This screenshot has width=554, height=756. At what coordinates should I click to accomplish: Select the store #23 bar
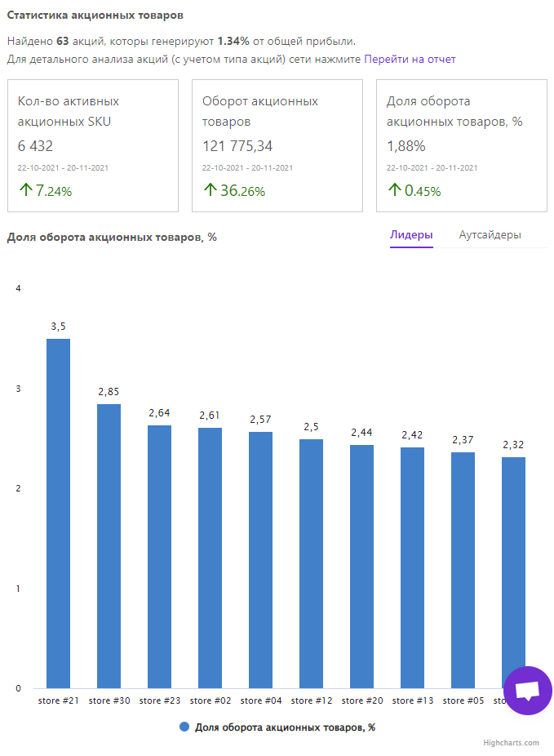pos(159,556)
